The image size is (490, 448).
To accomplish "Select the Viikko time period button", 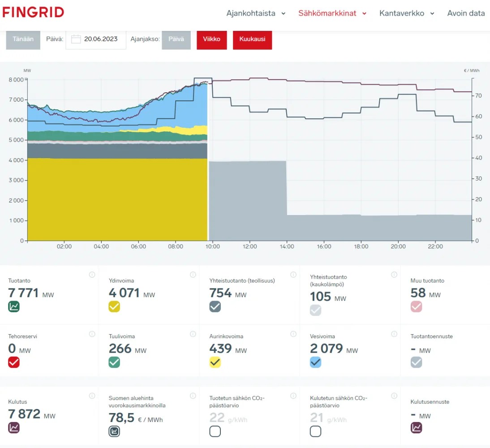I will 211,39.
